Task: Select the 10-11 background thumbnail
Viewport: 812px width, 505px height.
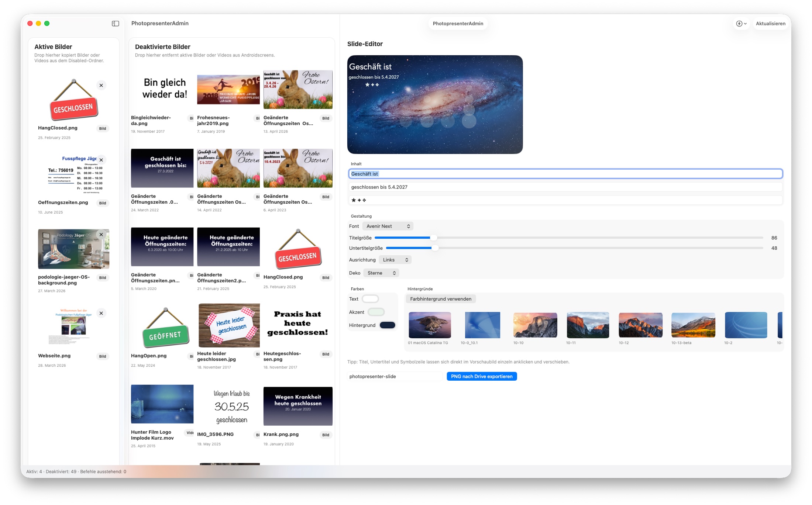Action: pos(588,325)
